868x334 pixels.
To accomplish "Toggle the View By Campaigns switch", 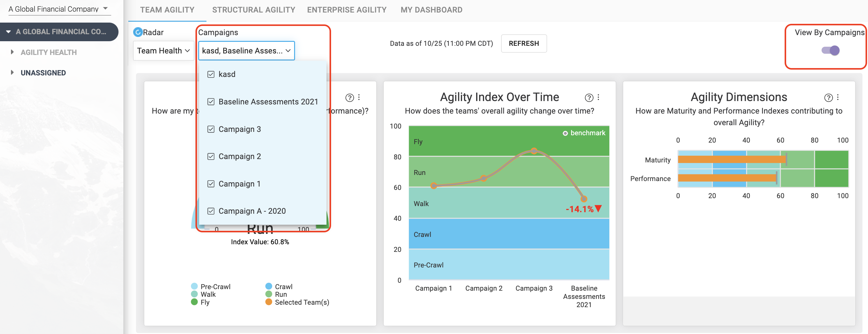I will pos(830,50).
